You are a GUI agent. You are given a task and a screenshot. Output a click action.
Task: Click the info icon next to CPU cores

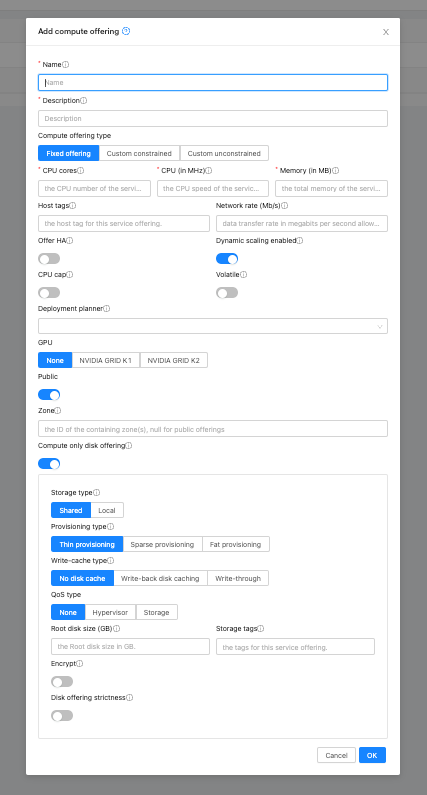pyautogui.click(x=81, y=171)
